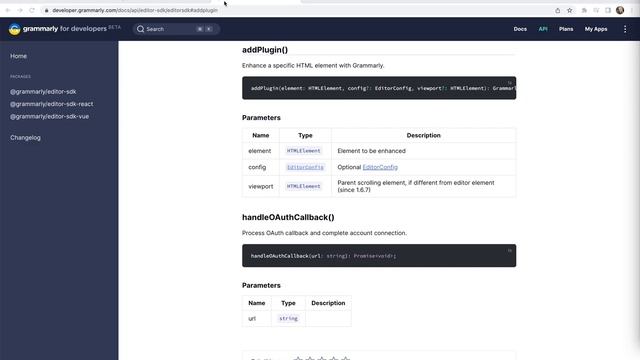The width and height of the screenshot is (640, 360).
Task: Go forward in browser history
Action: coord(20,10)
